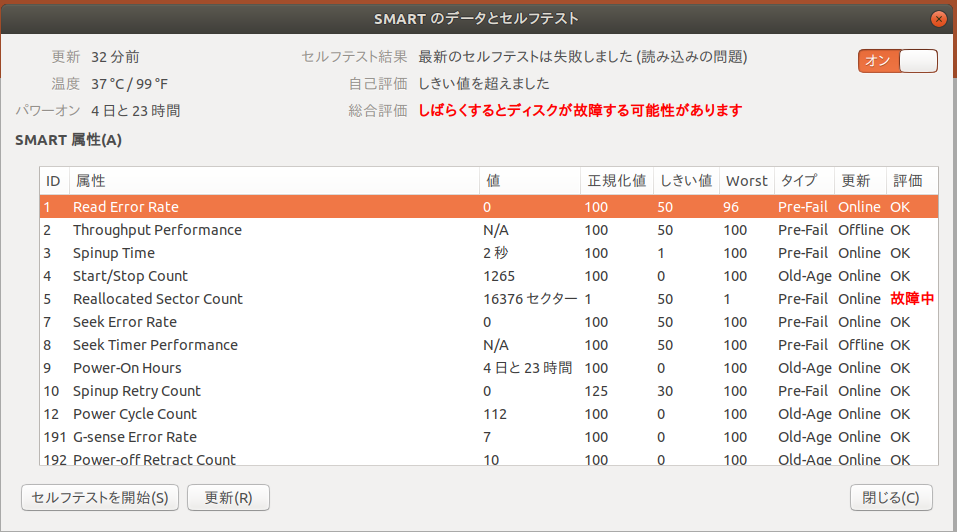Click Old-Age type in Power Cycle Count row
Screen dimensions: 957x532
coord(804,414)
